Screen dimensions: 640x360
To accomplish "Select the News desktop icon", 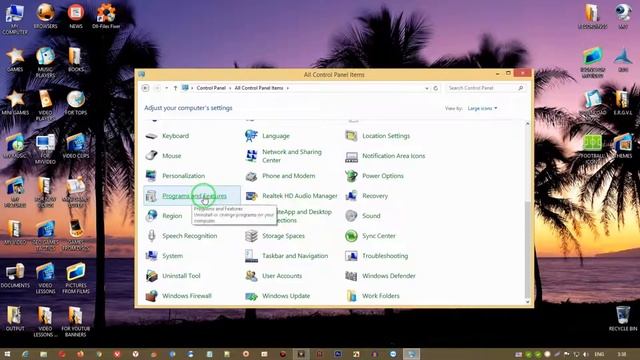I will point(76,16).
